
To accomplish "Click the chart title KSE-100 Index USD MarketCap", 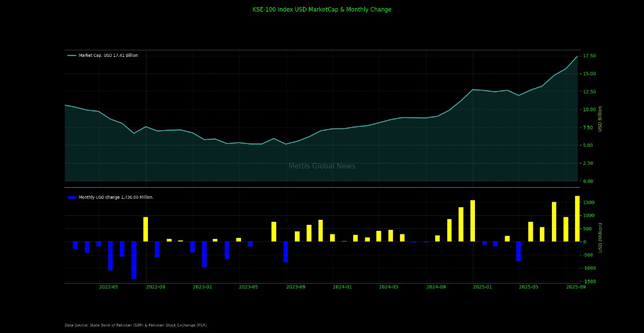I will tap(321, 10).
